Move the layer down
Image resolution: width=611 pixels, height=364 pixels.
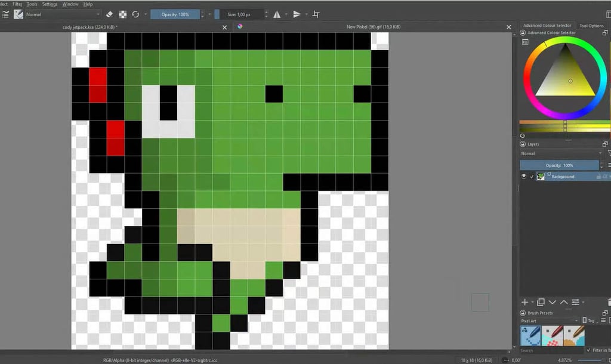tap(552, 302)
